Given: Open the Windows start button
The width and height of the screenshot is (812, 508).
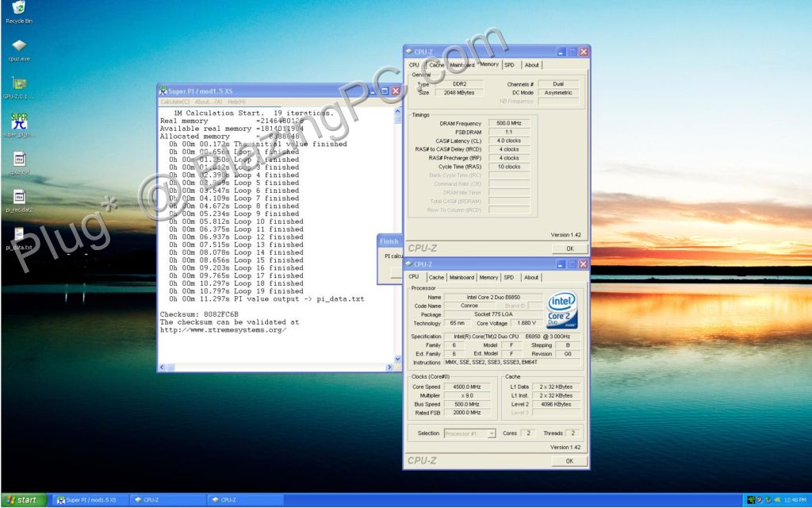Looking at the screenshot, I should tap(24, 500).
